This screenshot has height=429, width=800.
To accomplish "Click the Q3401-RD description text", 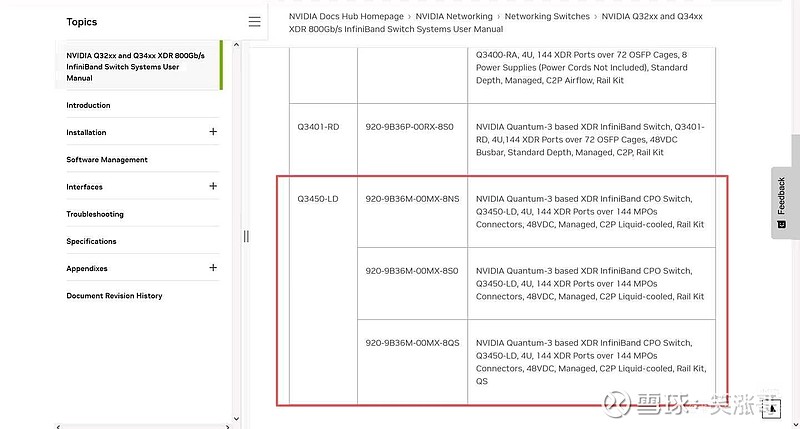I will (x=590, y=139).
